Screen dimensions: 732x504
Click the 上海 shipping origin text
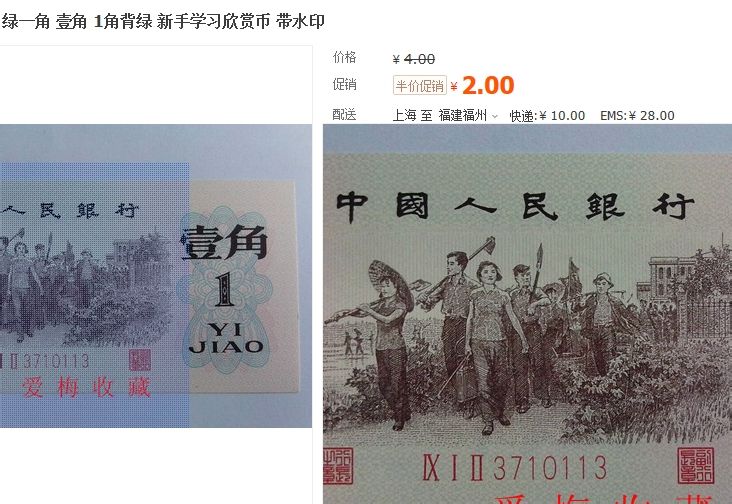tap(404, 115)
